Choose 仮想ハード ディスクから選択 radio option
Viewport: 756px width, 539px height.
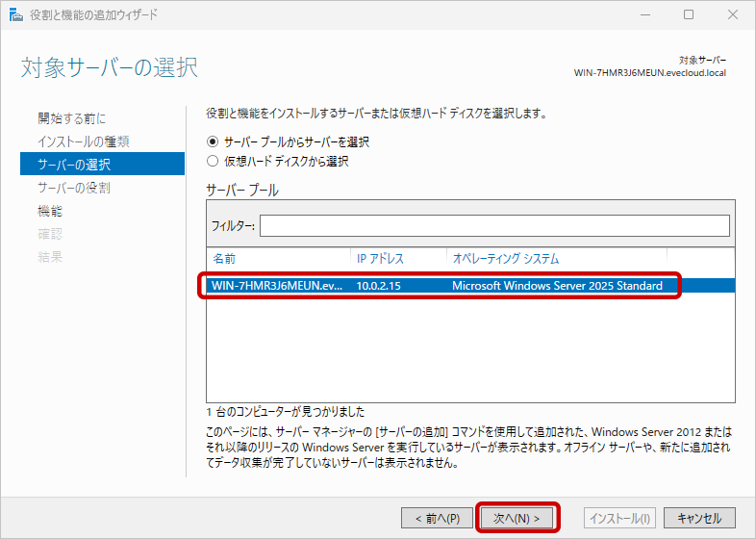point(214,162)
